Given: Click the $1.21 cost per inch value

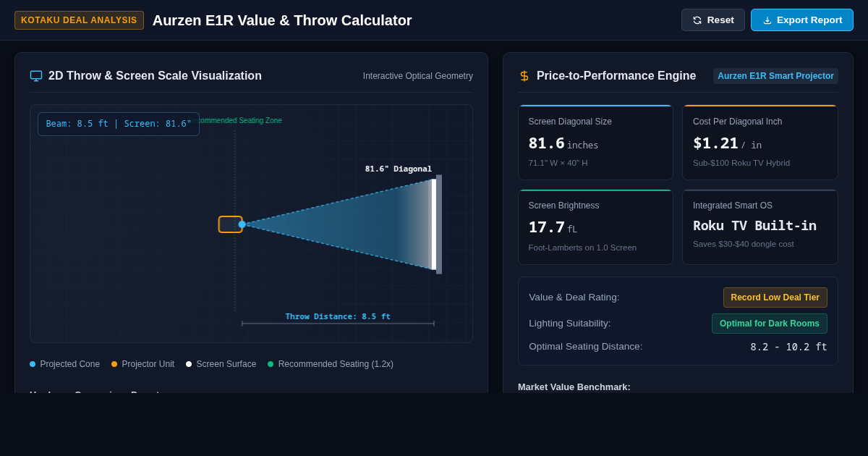Looking at the screenshot, I should [x=715, y=143].
